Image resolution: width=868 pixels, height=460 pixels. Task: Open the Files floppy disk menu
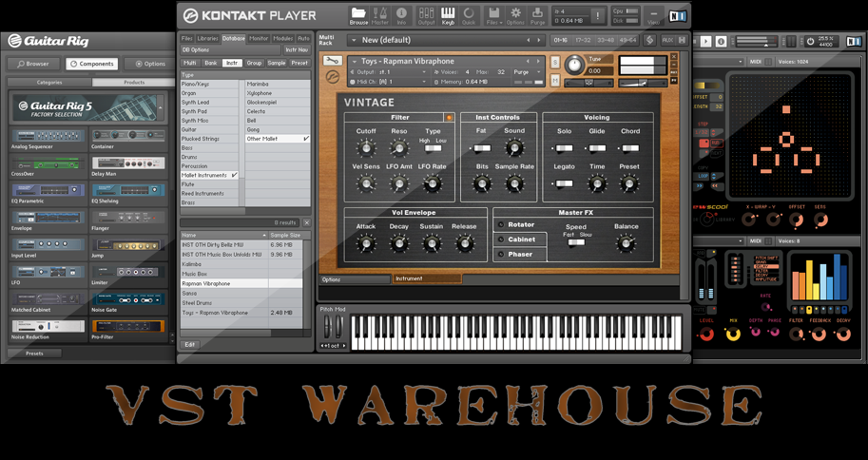[x=494, y=15]
